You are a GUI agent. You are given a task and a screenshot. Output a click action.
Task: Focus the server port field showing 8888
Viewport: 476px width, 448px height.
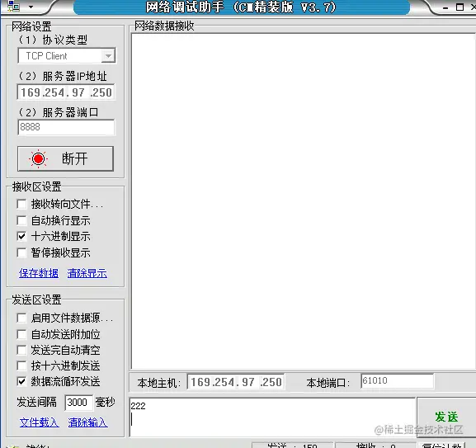(66, 127)
